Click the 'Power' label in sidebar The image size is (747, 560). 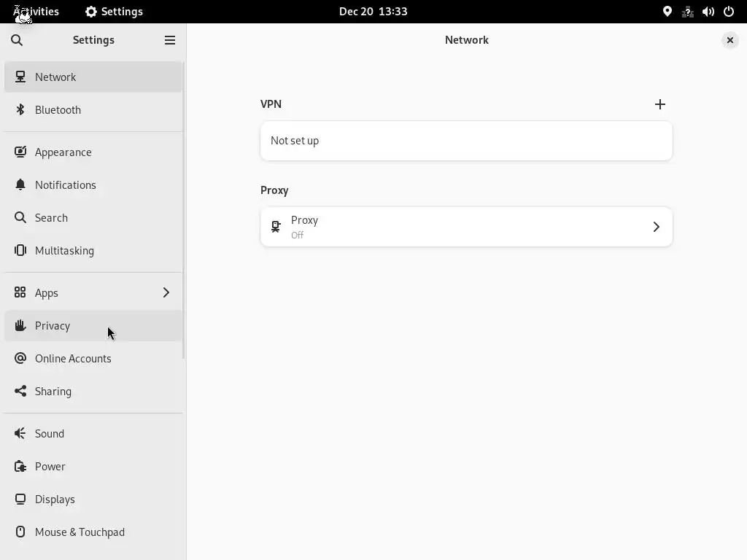coord(50,466)
